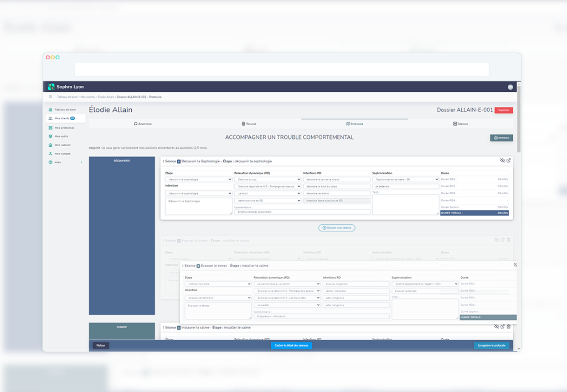Open Mon compte in the sidebar
The width and height of the screenshot is (567, 392).
click(x=62, y=154)
